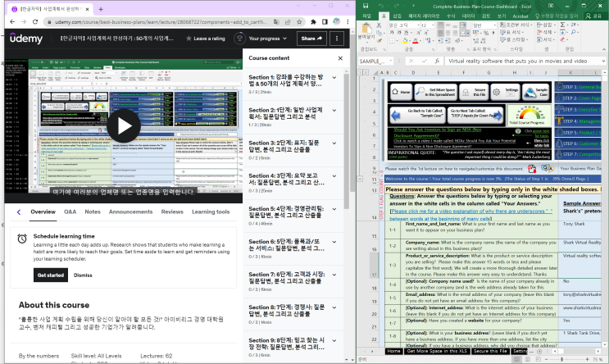Click Paste icon in Excel ribbon
This screenshot has height=364, width=609.
366,29
